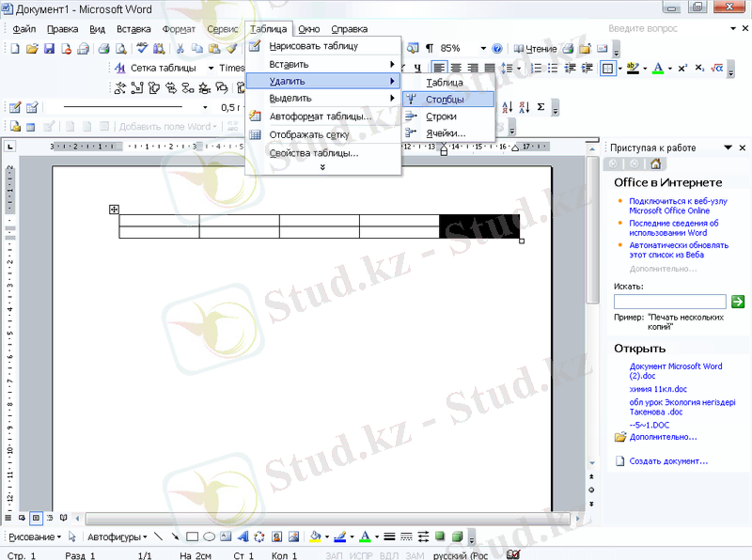The width and height of the screenshot is (752, 560).
Task: Click the Save icon in the standard toolbar
Action: [x=49, y=48]
